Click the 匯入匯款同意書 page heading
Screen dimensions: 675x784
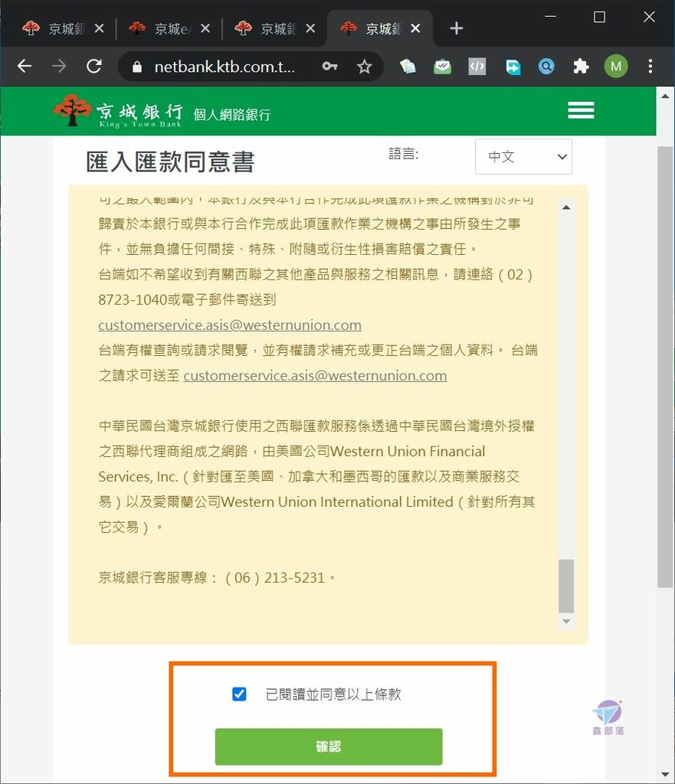(170, 162)
